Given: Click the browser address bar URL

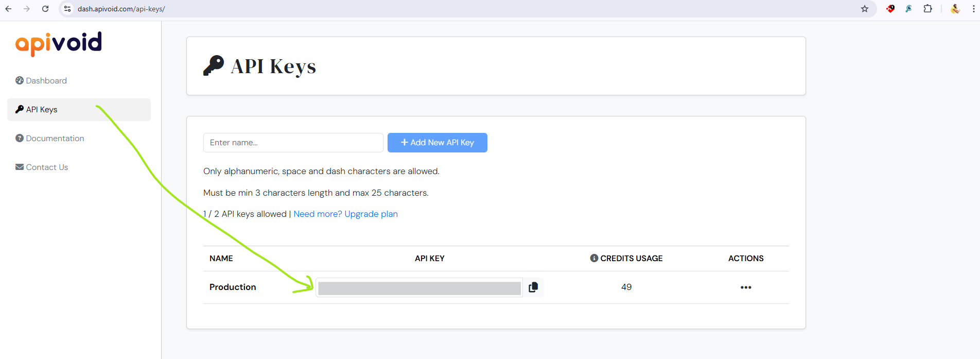Looking at the screenshot, I should pyautogui.click(x=121, y=9).
